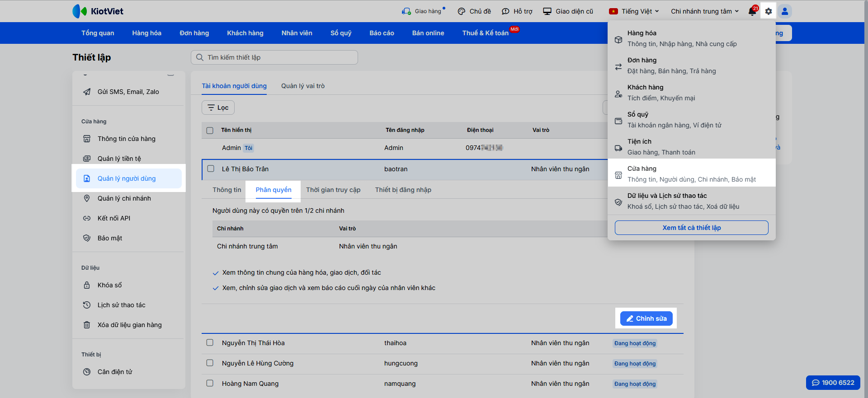Click the 1900 6522 support hotline button
The image size is (868, 398).
coord(833,383)
